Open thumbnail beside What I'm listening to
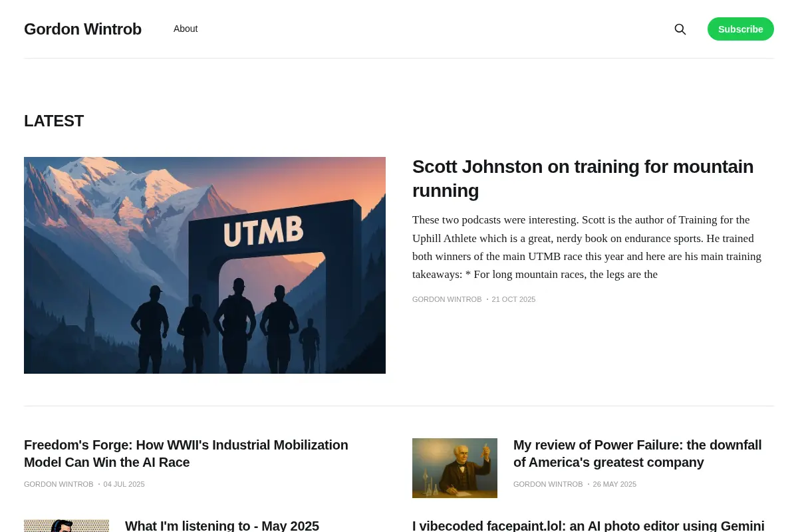The image size is (798, 532). tap(66, 525)
